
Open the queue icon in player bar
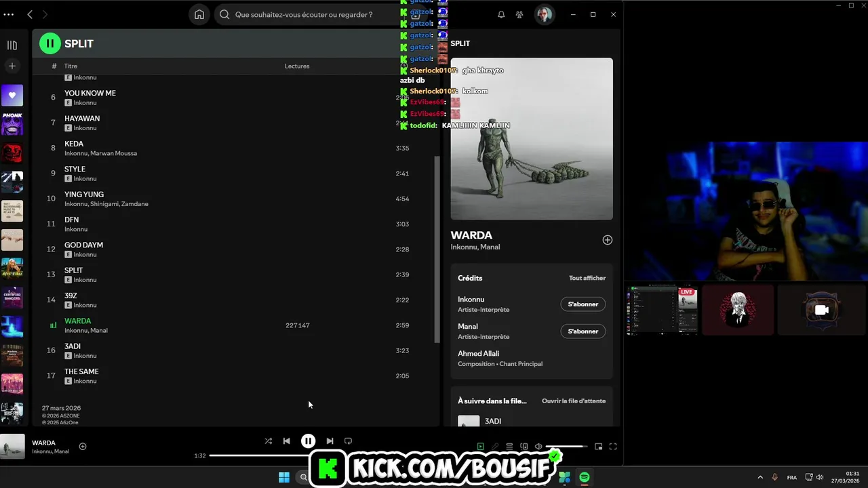pyautogui.click(x=509, y=447)
